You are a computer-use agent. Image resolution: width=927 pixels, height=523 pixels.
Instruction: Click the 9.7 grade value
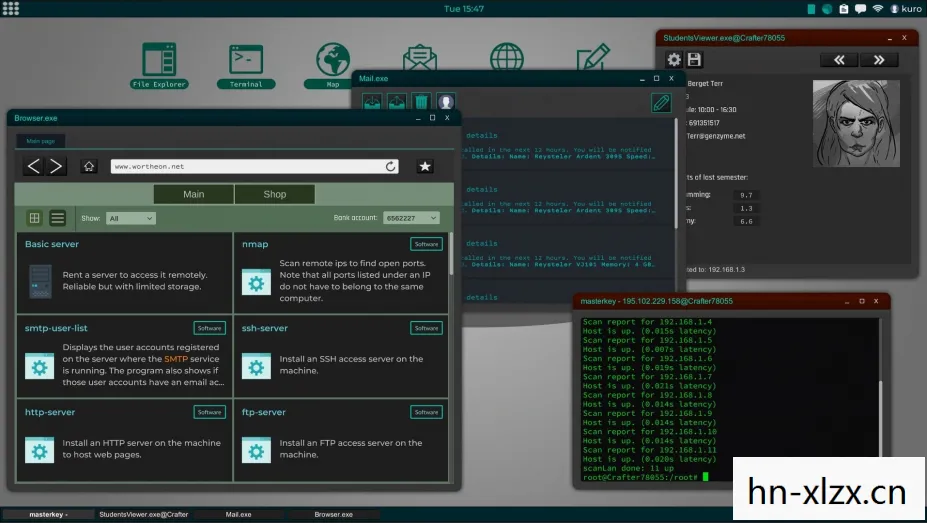pyautogui.click(x=746, y=195)
